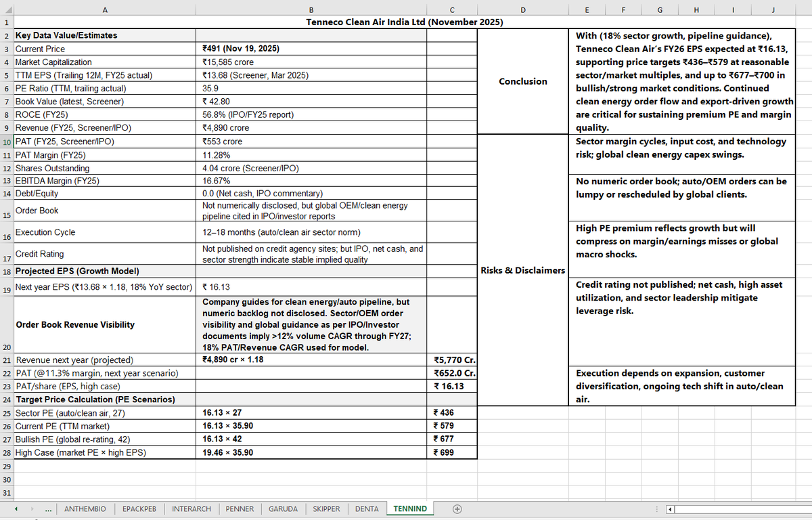Screen dimensions: 812x520
Task: Select column E header
Action: 587,9
